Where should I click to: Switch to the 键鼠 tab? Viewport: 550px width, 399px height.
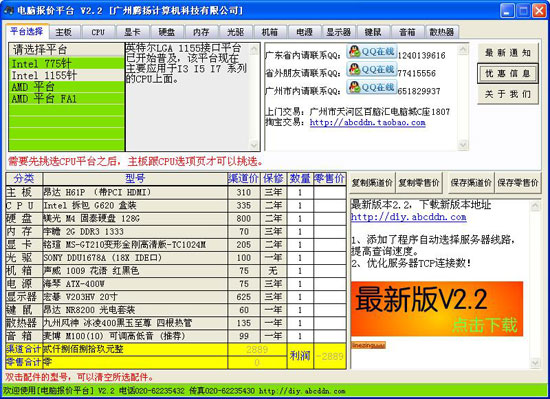click(373, 32)
